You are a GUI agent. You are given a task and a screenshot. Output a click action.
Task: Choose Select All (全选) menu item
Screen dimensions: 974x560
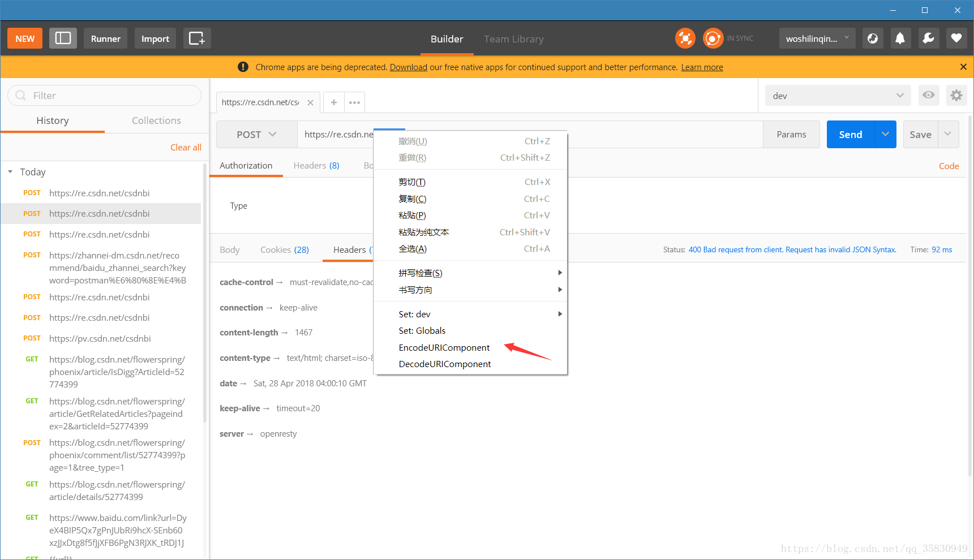pyautogui.click(x=471, y=249)
